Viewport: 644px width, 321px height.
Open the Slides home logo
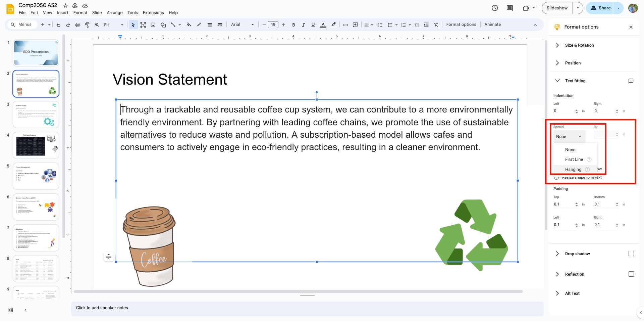click(x=10, y=9)
